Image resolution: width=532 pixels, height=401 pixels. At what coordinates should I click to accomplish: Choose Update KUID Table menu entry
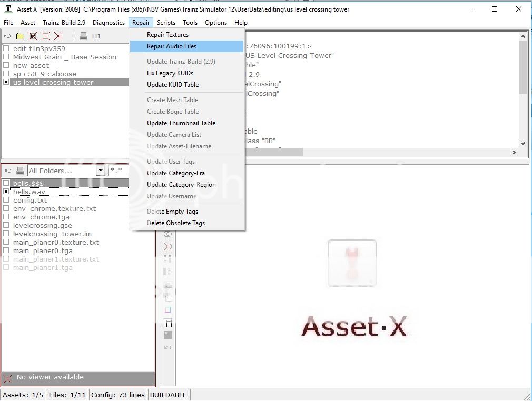186,84
